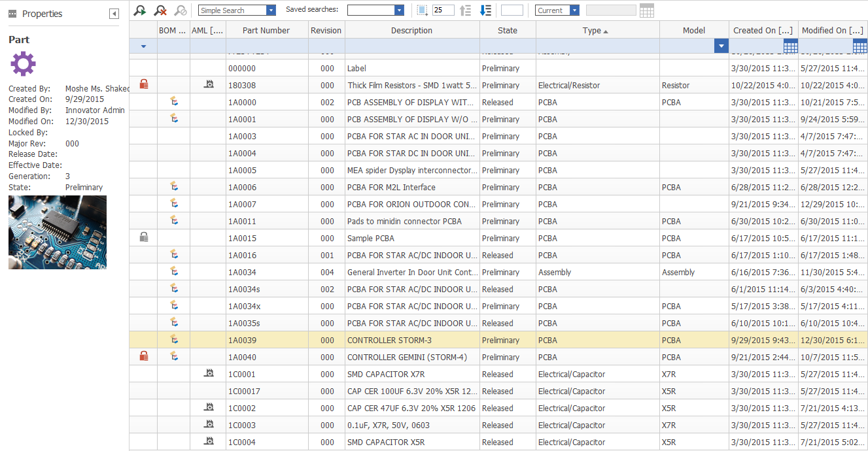The image size is (868, 451).
Task: Click BOM icon on row 1A0039
Action: click(x=174, y=339)
